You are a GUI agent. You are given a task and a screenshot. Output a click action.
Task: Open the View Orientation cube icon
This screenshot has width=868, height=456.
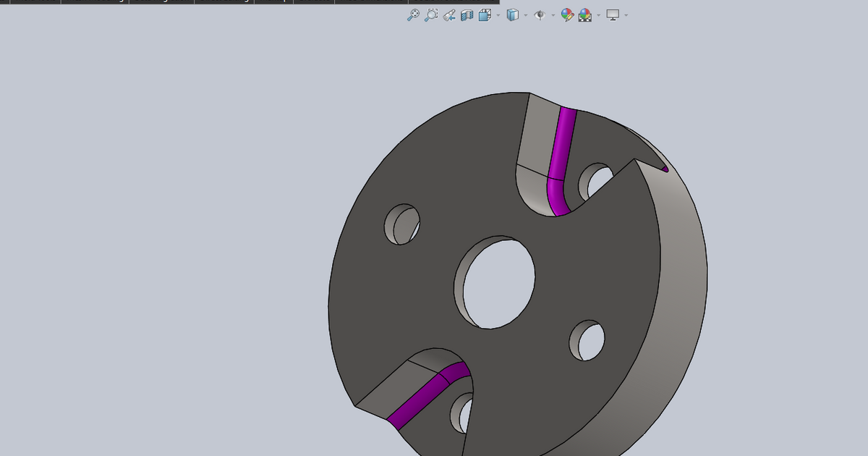coord(485,14)
